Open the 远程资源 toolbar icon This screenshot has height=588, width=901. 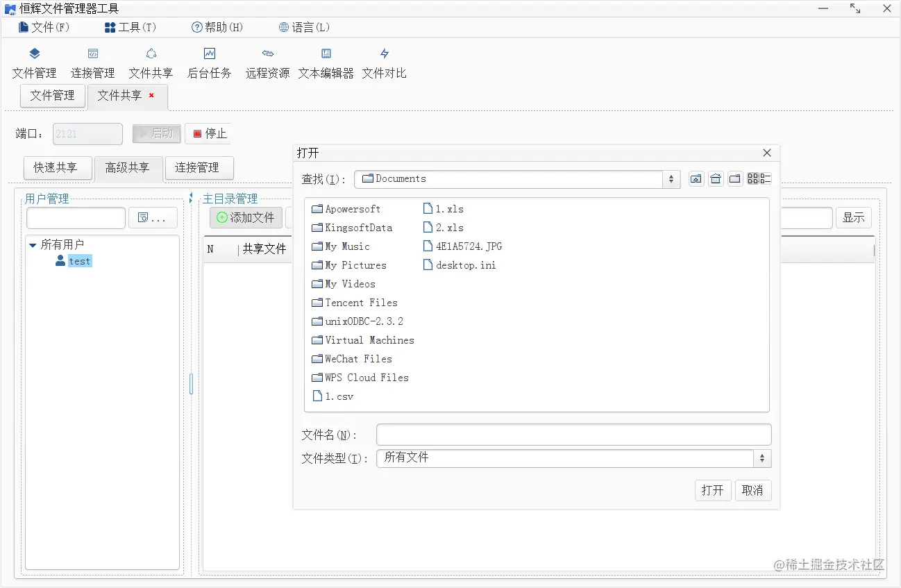tap(268, 63)
